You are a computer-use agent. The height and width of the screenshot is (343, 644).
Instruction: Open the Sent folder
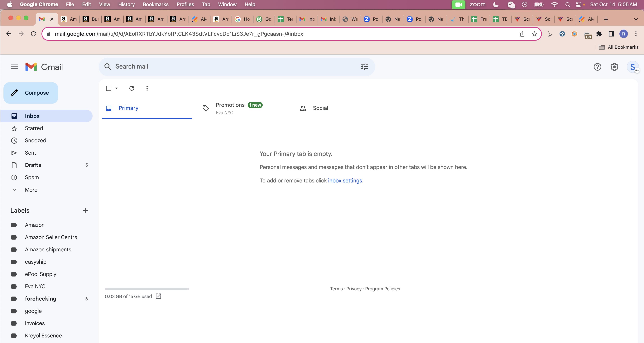(x=46, y=153)
